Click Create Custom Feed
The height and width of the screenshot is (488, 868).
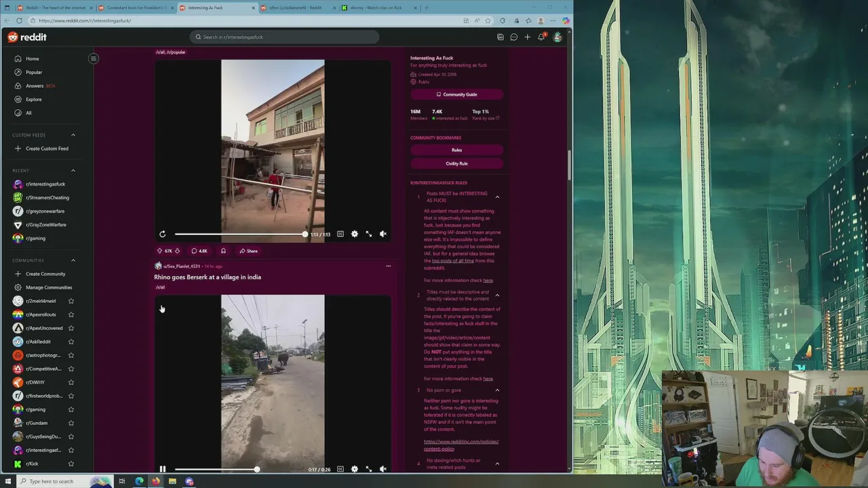[47, 148]
